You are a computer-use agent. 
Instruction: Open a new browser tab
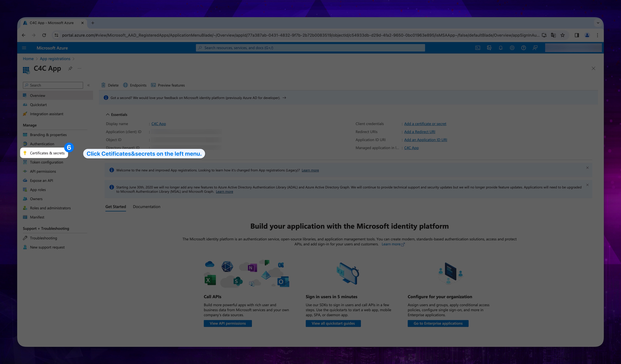click(93, 23)
